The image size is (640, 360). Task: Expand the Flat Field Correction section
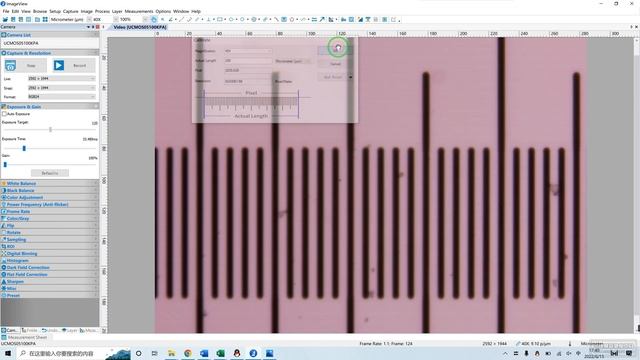(x=49, y=274)
